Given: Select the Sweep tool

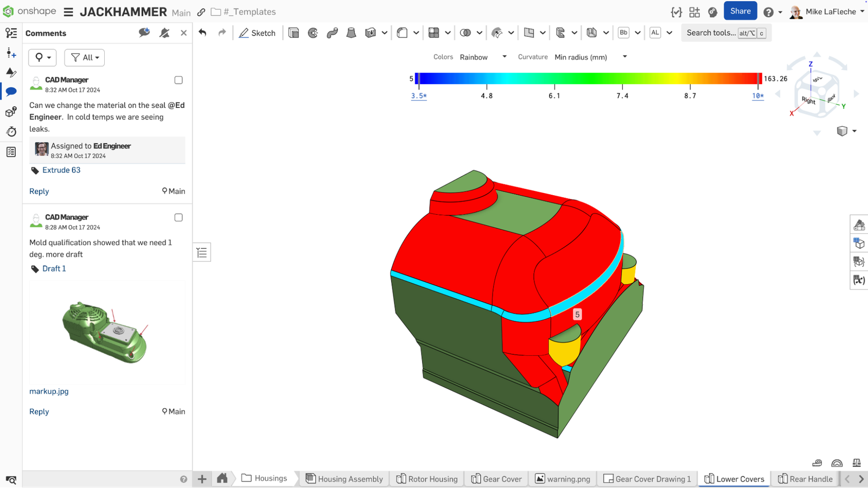Looking at the screenshot, I should [x=332, y=33].
